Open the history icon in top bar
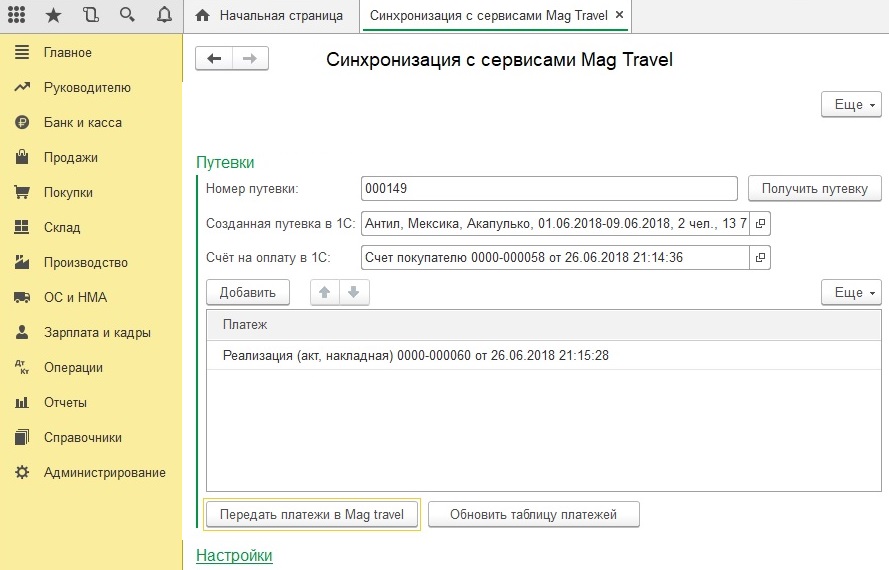 (x=91, y=15)
